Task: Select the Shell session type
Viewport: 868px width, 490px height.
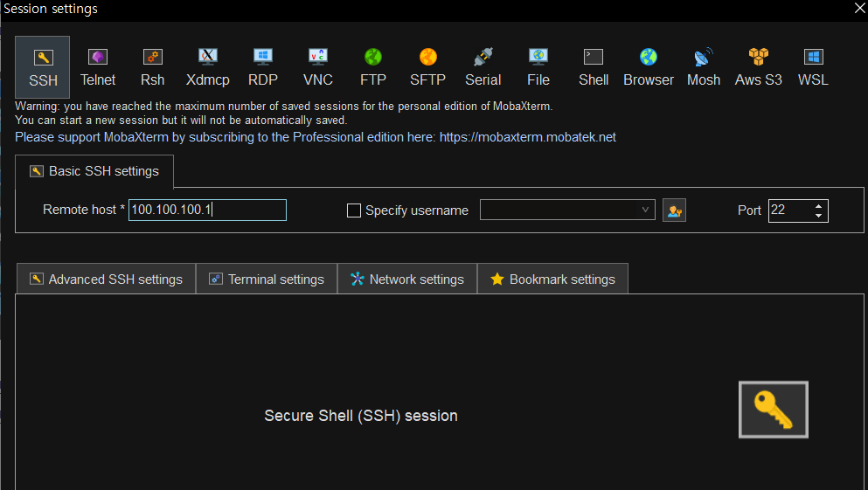Action: click(594, 67)
